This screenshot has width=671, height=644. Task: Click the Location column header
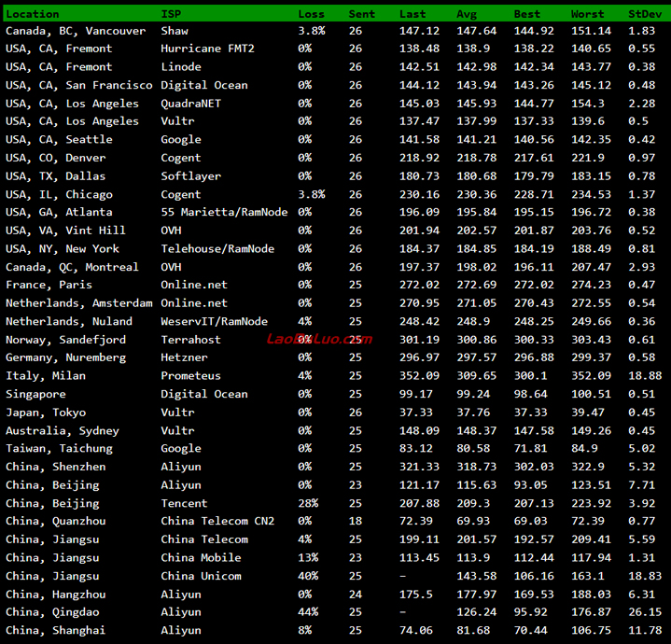pyautogui.click(x=33, y=14)
